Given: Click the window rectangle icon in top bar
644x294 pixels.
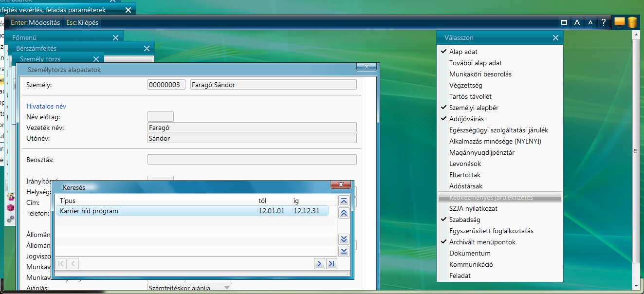Looking at the screenshot, I should click(x=564, y=22).
